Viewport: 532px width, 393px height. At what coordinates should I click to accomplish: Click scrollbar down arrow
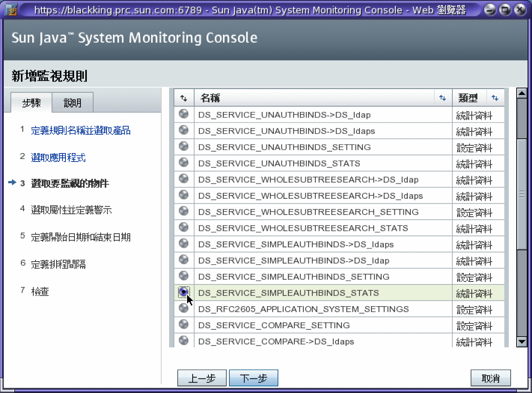(522, 342)
